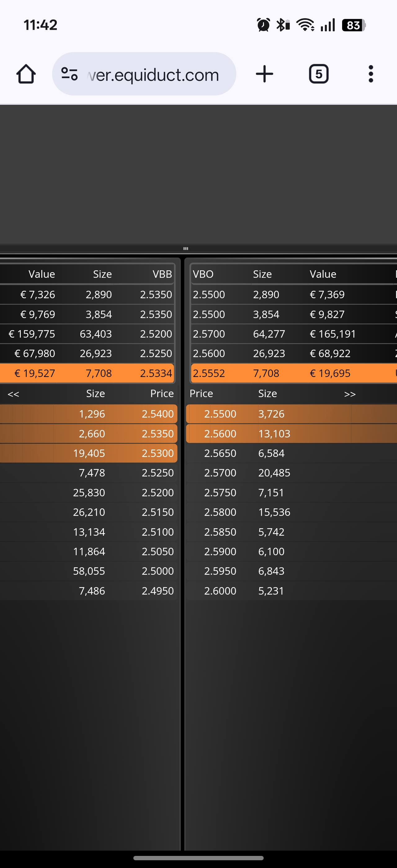Screen dimensions: 397x868
Task: Select bid row with size 58,055
Action: pyautogui.click(x=89, y=571)
